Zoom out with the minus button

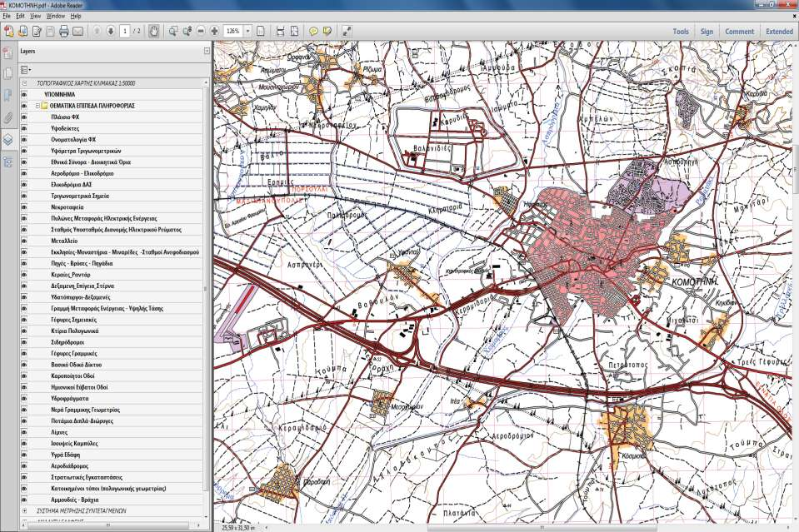(x=201, y=32)
